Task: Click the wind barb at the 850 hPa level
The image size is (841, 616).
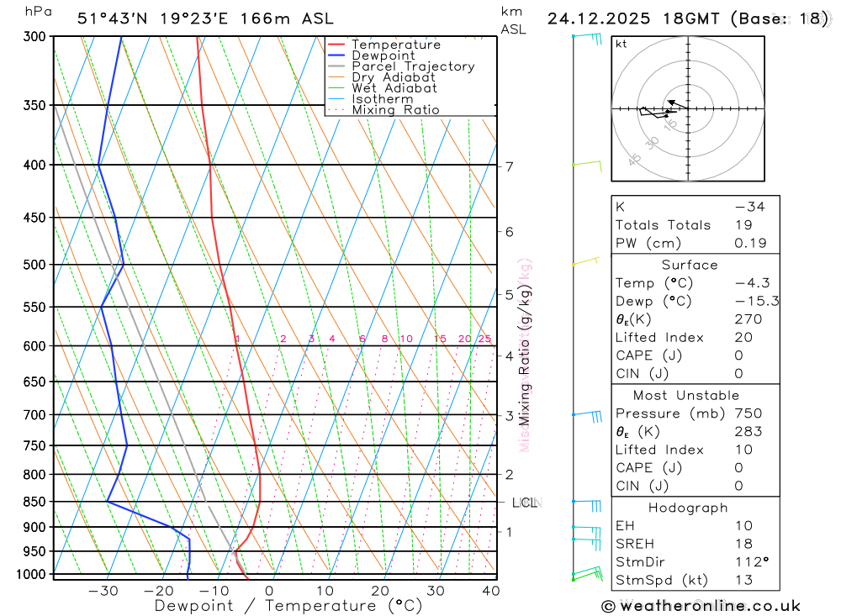Action: [587, 505]
